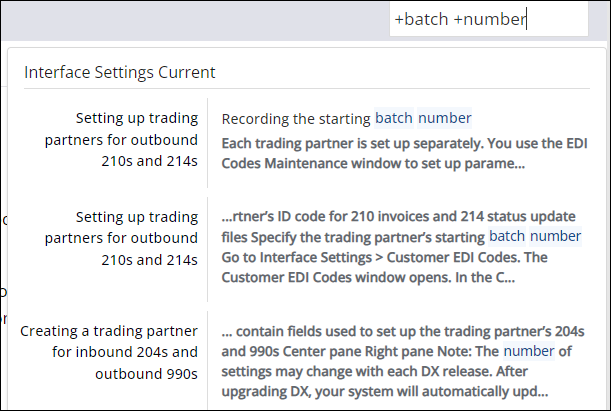Click highlighted "batch" in the second result snippet
The image size is (611, 411).
coord(507,236)
